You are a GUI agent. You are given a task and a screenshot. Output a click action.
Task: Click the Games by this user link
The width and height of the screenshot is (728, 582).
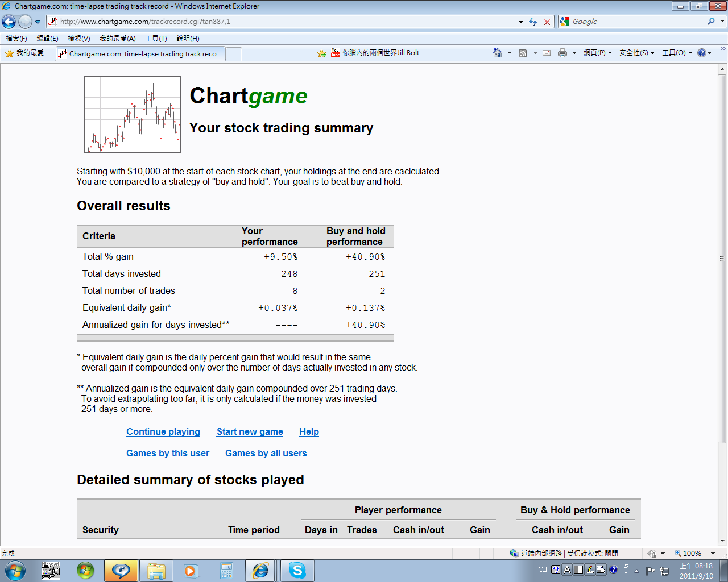[x=168, y=453]
